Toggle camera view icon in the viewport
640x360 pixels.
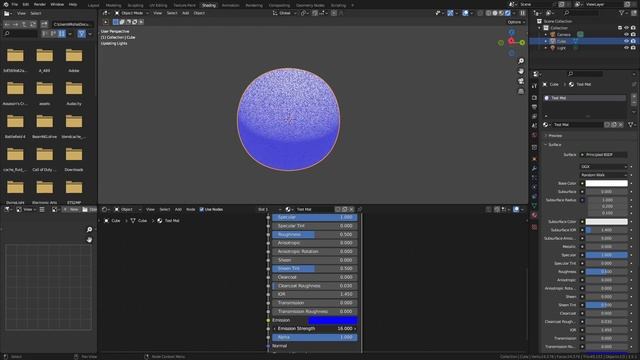coord(521,81)
